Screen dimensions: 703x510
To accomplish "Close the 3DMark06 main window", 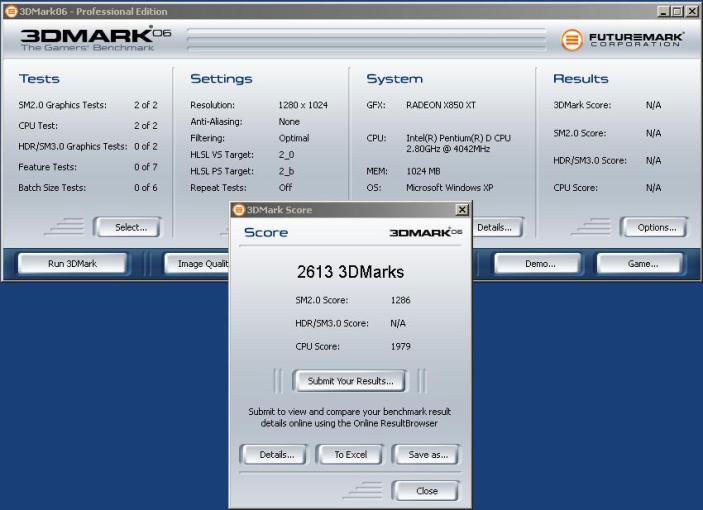I will pos(692,11).
